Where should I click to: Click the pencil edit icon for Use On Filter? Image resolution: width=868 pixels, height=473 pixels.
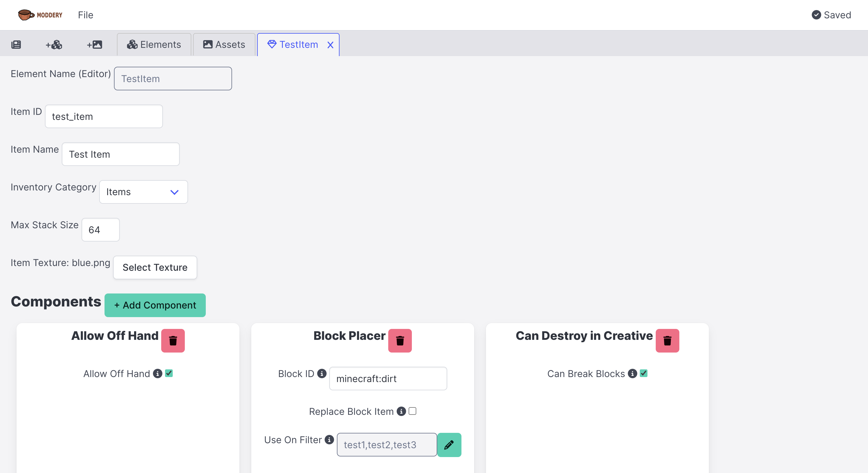tap(449, 445)
